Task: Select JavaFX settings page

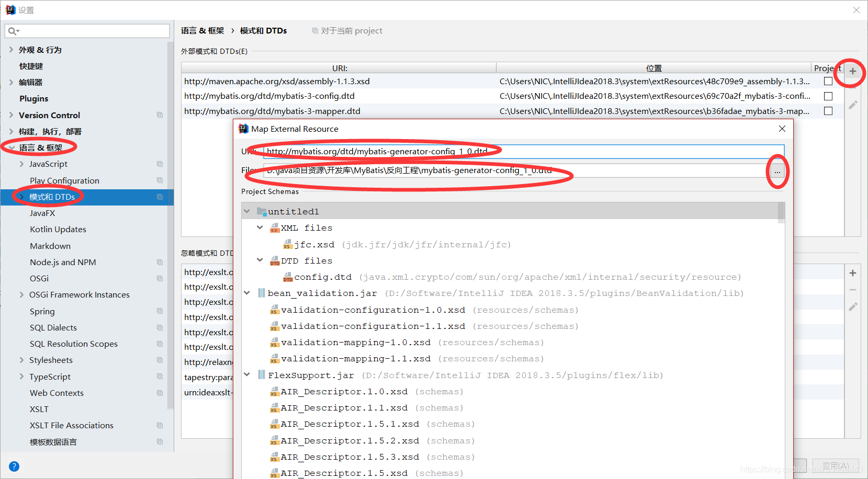Action: 42,213
